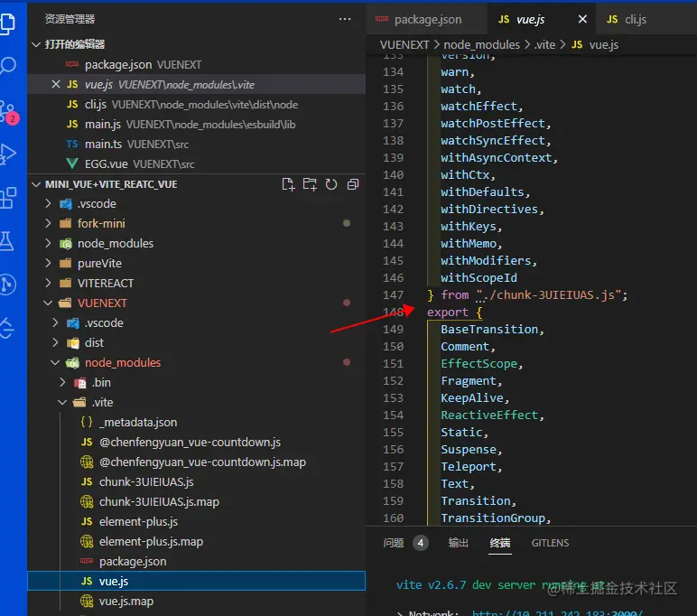
Task: Open the Search view in activity bar
Action: click(x=8, y=66)
